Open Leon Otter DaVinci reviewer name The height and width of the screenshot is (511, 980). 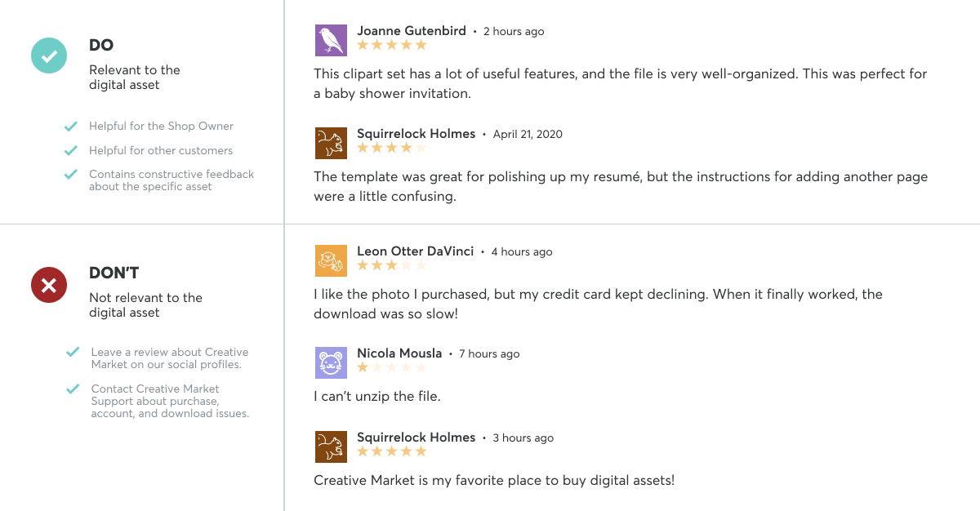pyautogui.click(x=415, y=251)
